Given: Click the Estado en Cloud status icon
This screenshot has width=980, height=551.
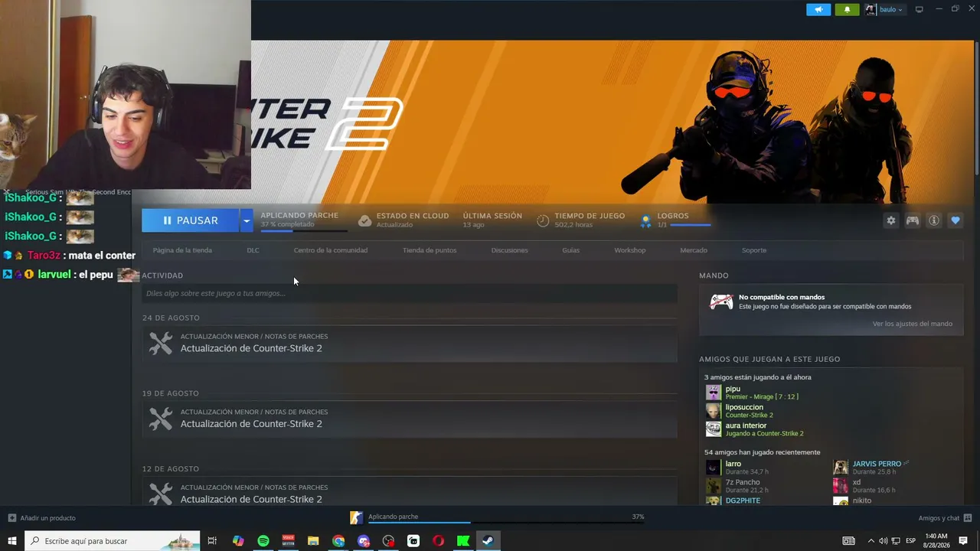Looking at the screenshot, I should coord(365,220).
